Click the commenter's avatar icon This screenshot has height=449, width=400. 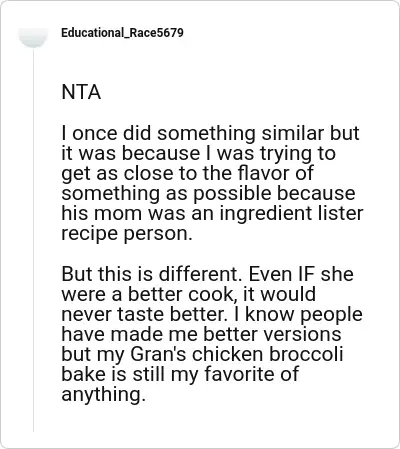[33, 37]
